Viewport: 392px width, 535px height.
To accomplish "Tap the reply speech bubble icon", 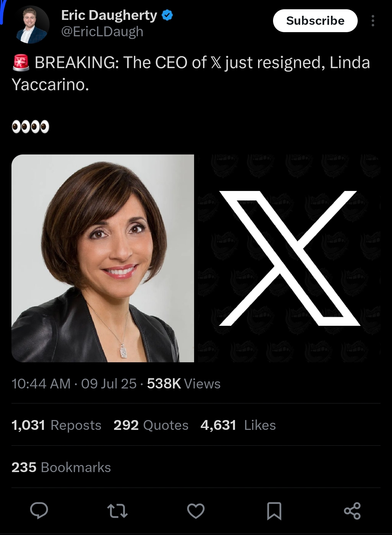I will pos(39,510).
